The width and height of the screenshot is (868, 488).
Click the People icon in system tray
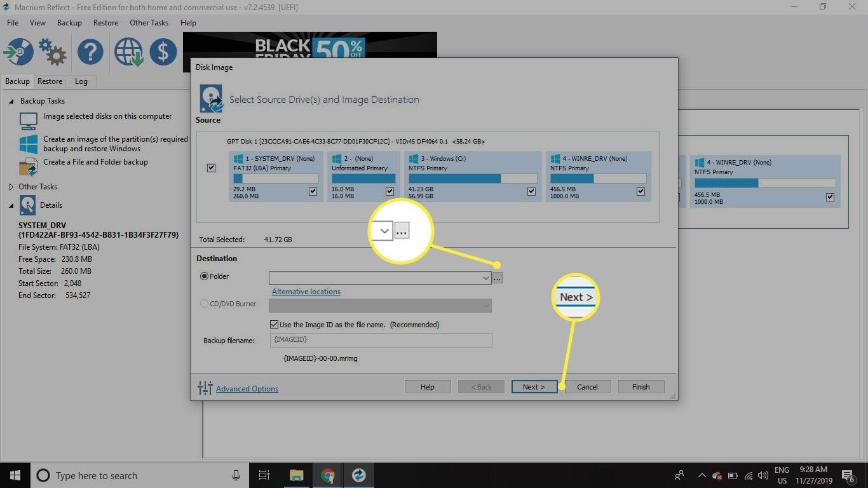coord(679,475)
